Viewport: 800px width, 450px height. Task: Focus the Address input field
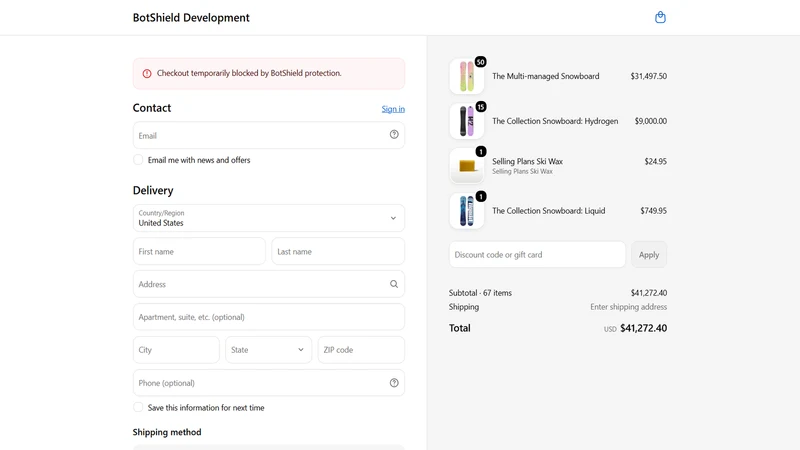(x=269, y=284)
